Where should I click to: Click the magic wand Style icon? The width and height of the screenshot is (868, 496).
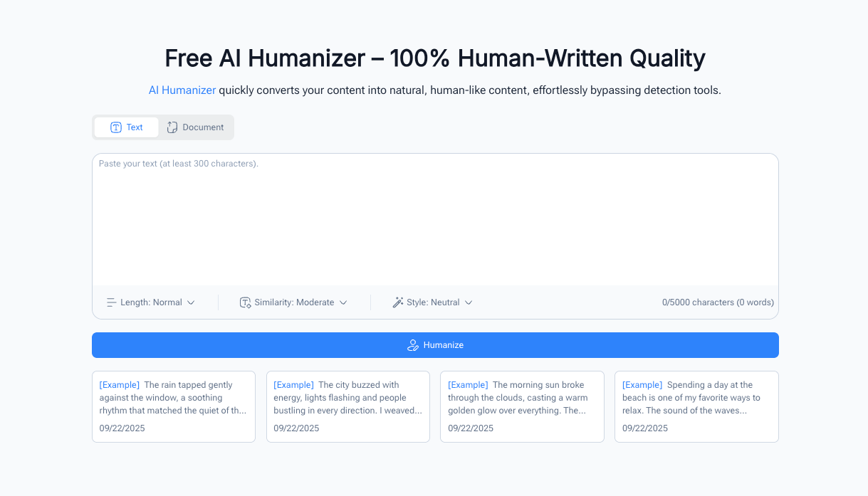(398, 302)
